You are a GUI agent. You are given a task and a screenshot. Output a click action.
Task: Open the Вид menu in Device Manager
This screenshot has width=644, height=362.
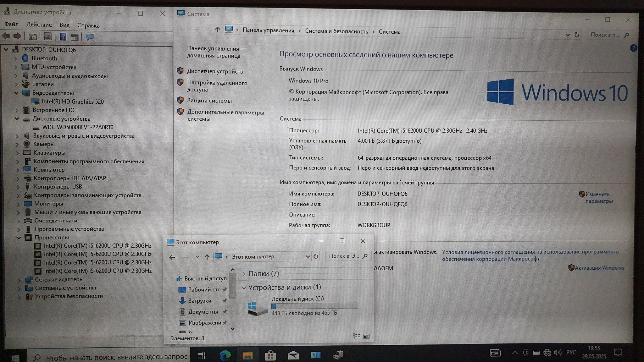click(64, 25)
